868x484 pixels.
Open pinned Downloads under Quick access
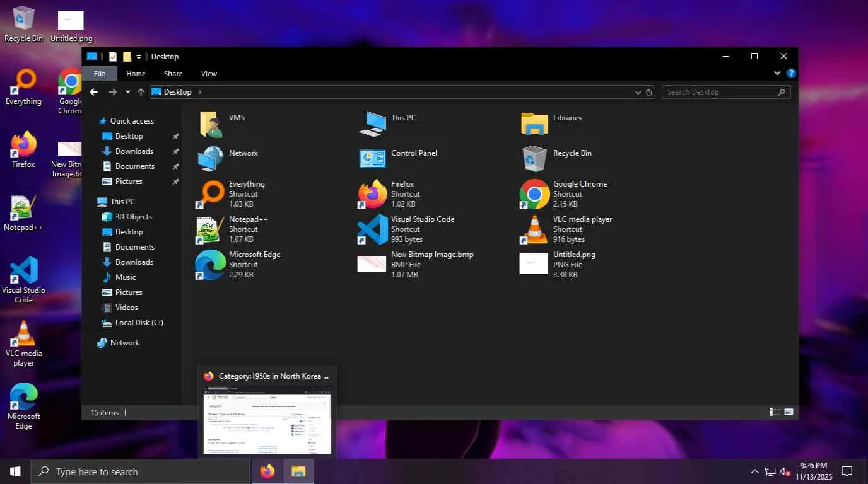coord(134,151)
